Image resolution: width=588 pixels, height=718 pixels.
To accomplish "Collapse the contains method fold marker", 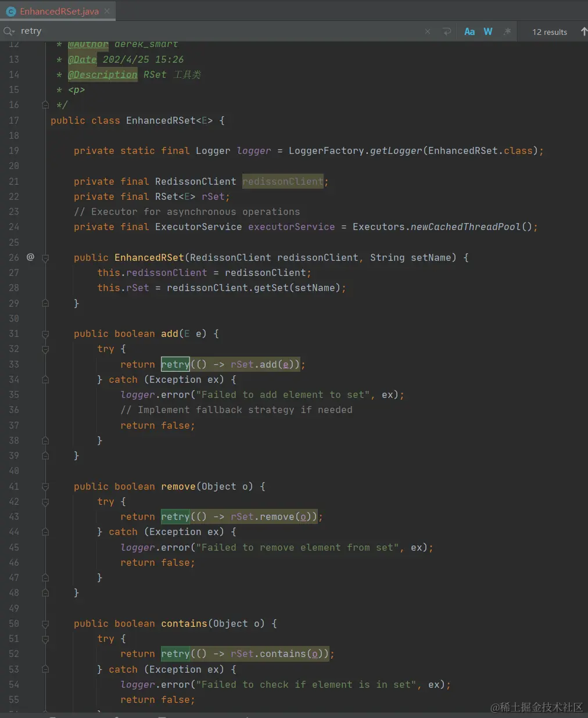I will [45, 623].
